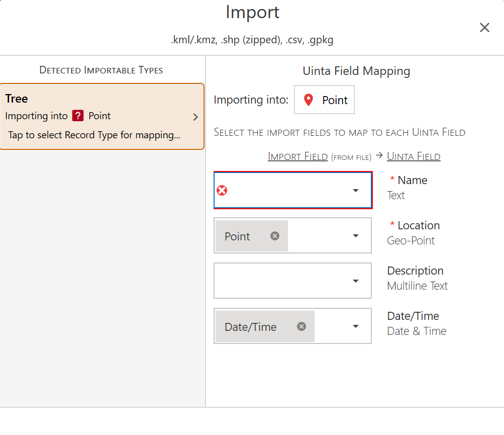The height and width of the screenshot is (435, 504).
Task: Remove Date/Time chip from mapping
Action: tap(301, 326)
